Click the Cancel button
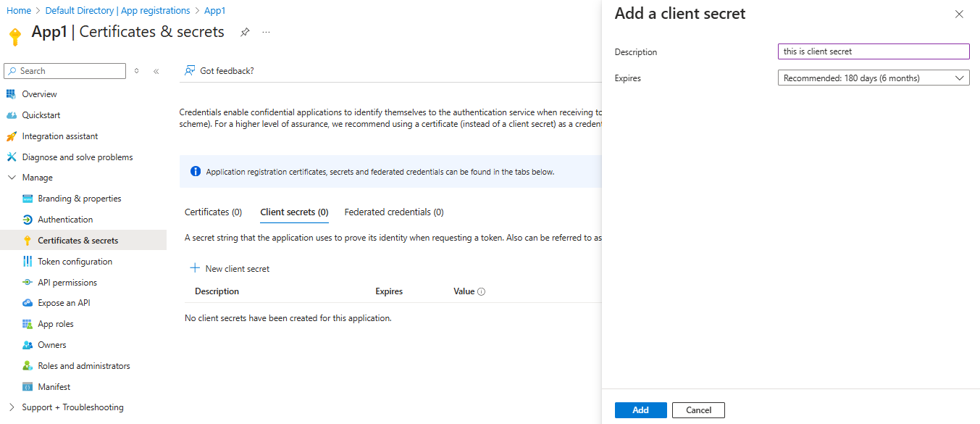 click(x=698, y=410)
